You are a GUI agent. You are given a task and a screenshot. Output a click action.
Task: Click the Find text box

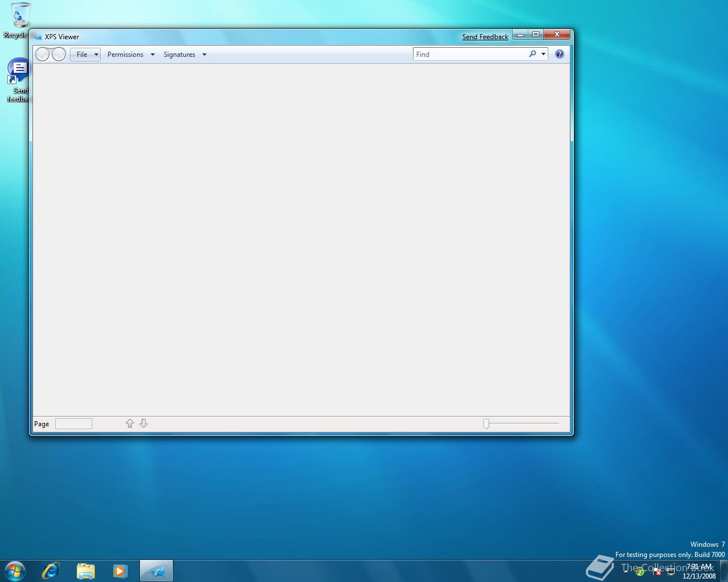470,55
